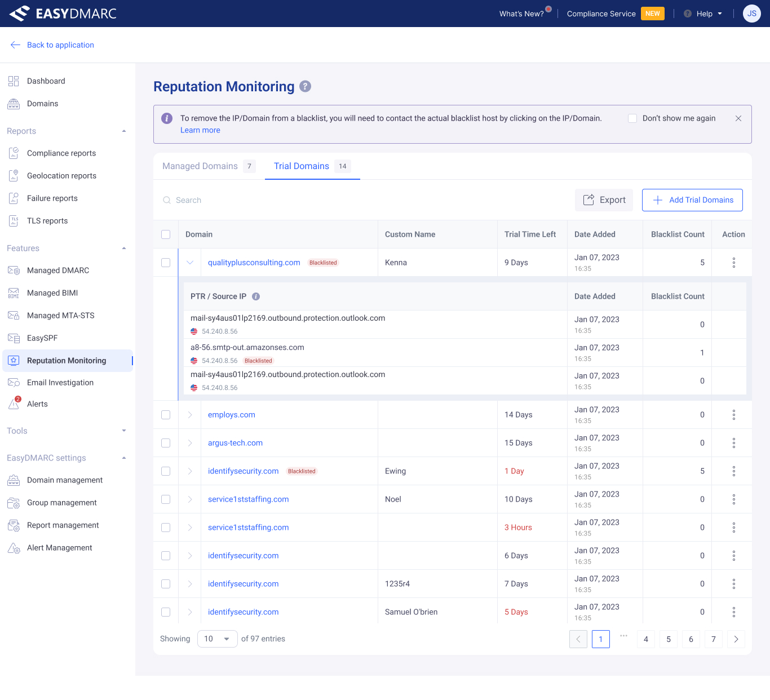This screenshot has height=700, width=770.
Task: Open action menu for qualityplusconsulting.com row
Action: (x=734, y=263)
